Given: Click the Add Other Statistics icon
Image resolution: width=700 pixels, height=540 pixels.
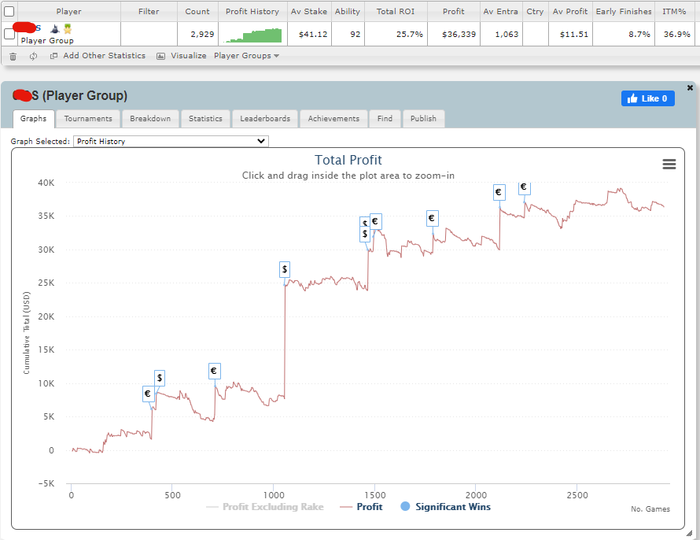Looking at the screenshot, I should coord(54,56).
